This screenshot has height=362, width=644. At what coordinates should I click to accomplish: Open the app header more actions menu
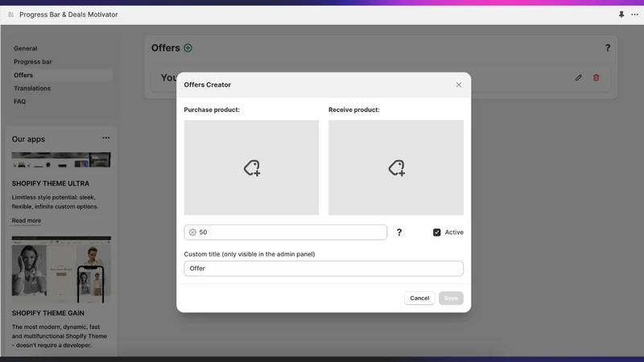(634, 14)
